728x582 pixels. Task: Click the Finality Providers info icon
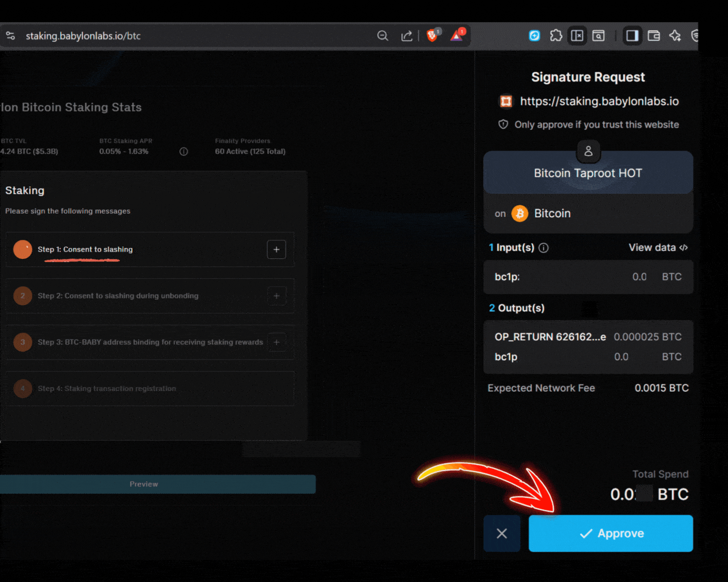(183, 151)
